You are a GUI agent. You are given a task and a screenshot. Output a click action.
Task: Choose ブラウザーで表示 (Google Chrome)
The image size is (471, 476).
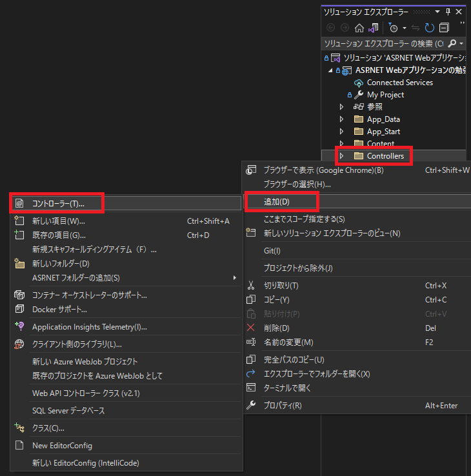pyautogui.click(x=357, y=170)
